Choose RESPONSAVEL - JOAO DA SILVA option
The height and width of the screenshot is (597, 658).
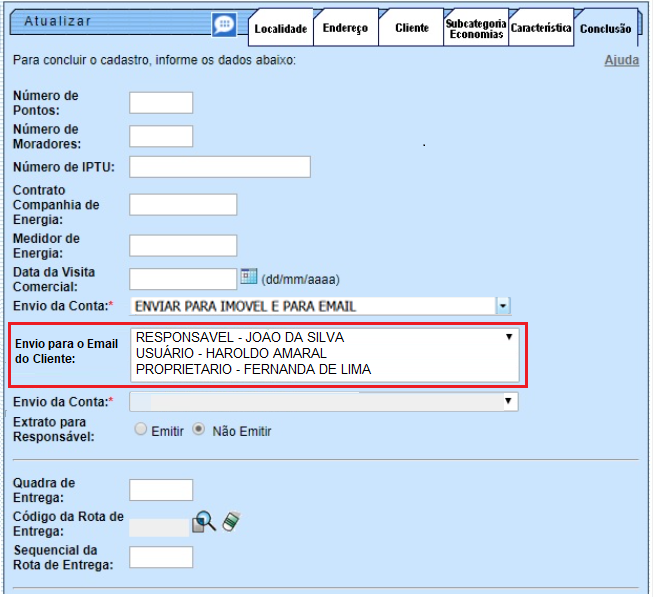pyautogui.click(x=239, y=338)
